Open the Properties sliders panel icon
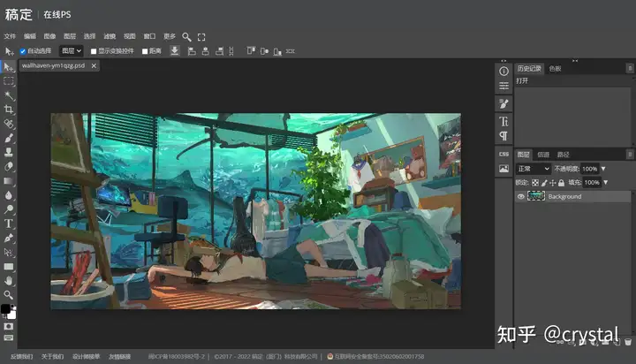The width and height of the screenshot is (636, 364). click(503, 86)
